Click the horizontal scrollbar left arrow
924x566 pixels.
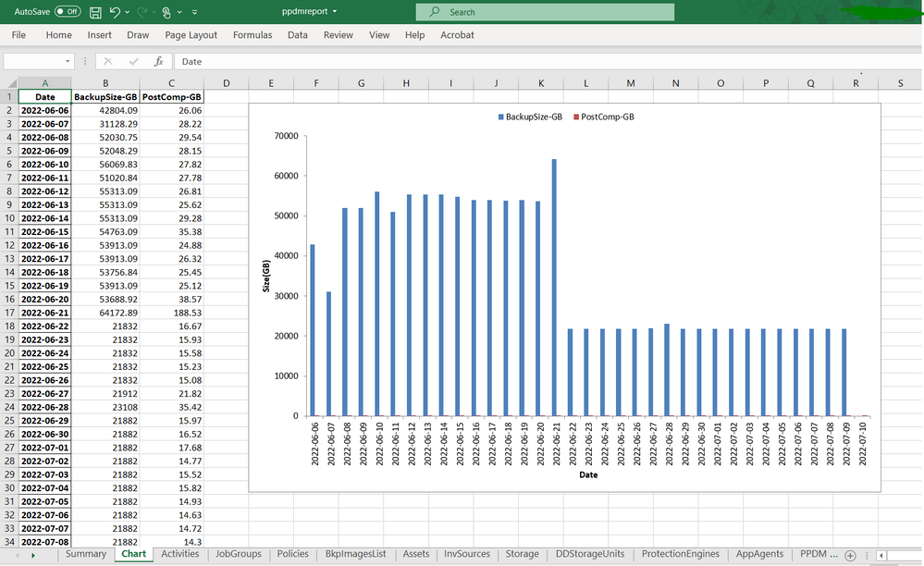(881, 556)
